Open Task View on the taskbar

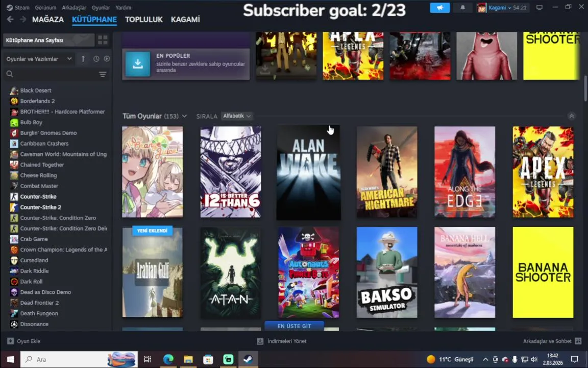(x=148, y=359)
